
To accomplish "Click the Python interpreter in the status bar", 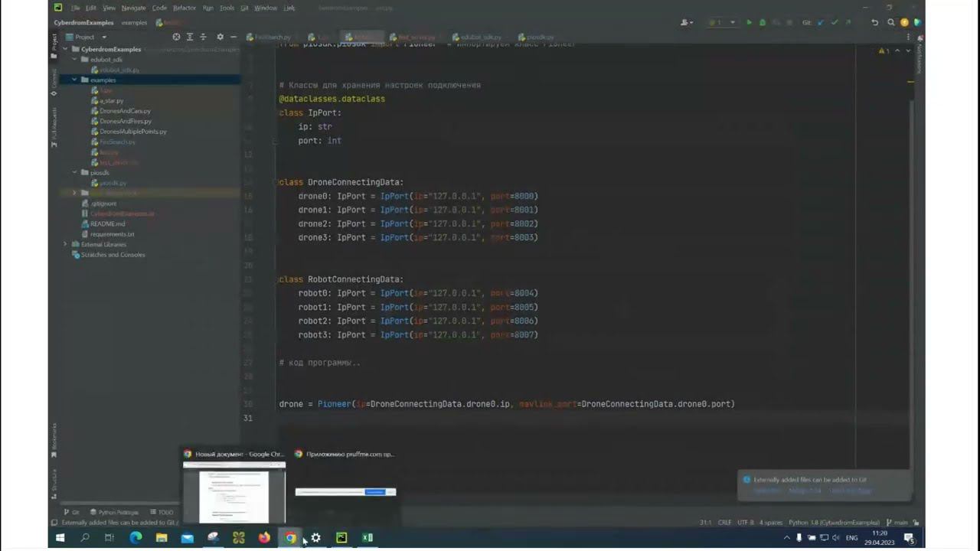I will coord(835,523).
